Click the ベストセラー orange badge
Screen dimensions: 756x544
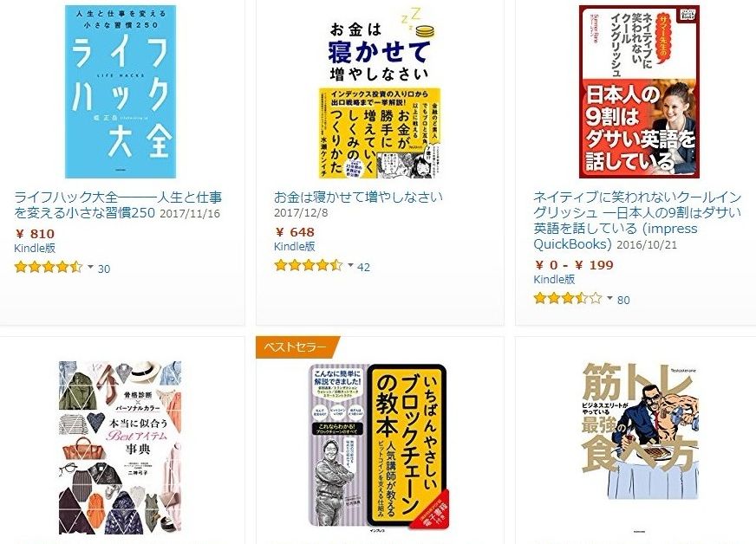(x=297, y=346)
